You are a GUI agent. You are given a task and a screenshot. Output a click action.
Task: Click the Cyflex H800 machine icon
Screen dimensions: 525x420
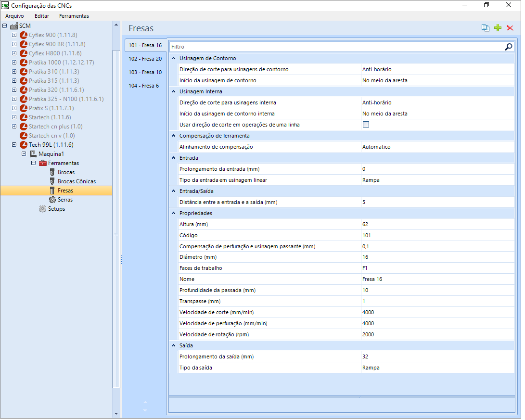pyautogui.click(x=24, y=53)
